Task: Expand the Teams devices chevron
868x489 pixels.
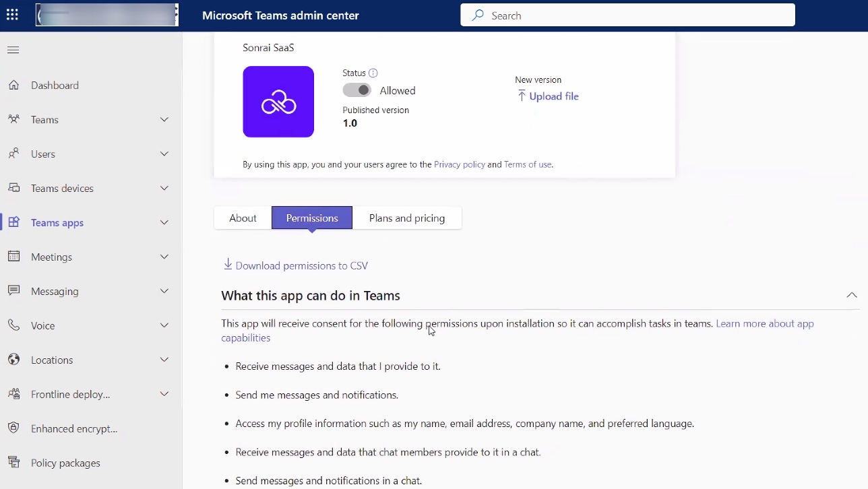Action: 164,188
